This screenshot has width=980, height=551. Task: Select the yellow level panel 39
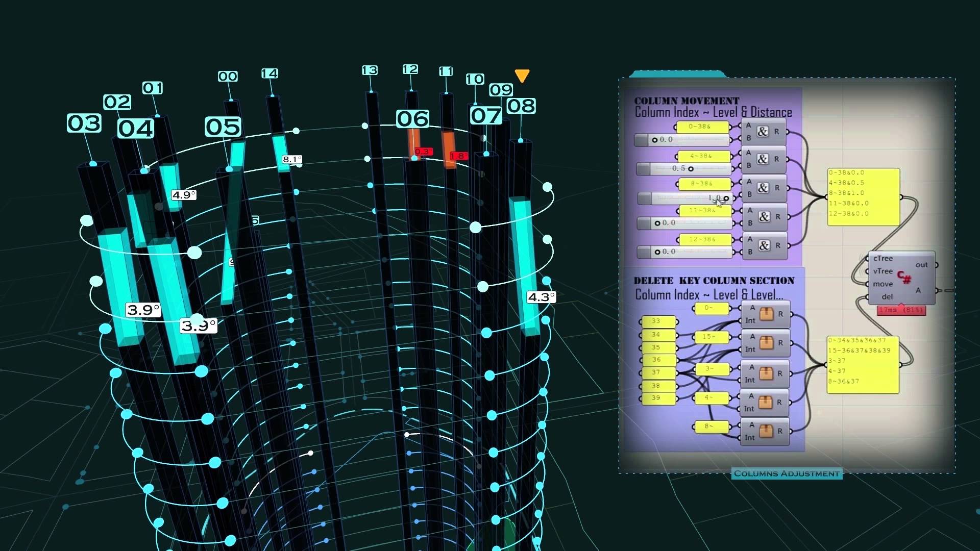point(658,398)
